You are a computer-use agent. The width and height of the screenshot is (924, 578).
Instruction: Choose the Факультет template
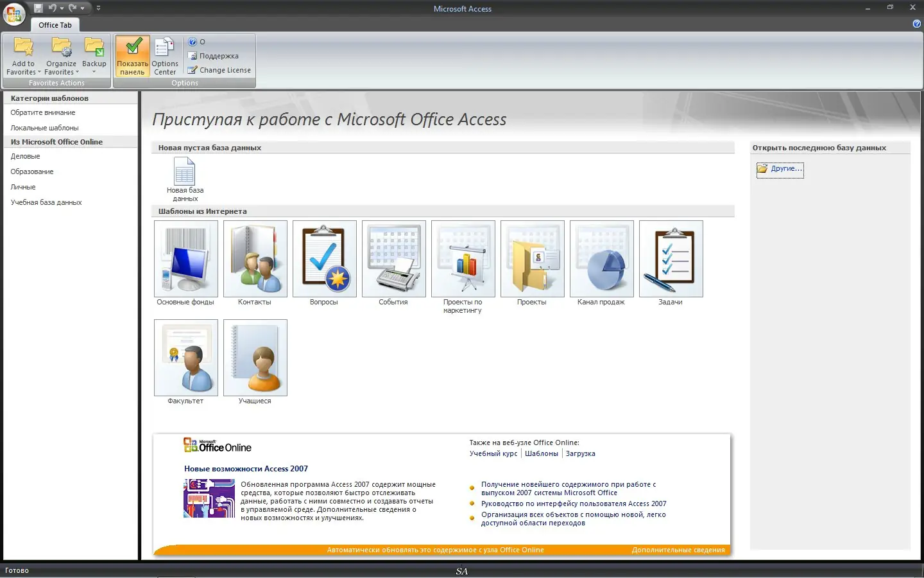pos(185,362)
